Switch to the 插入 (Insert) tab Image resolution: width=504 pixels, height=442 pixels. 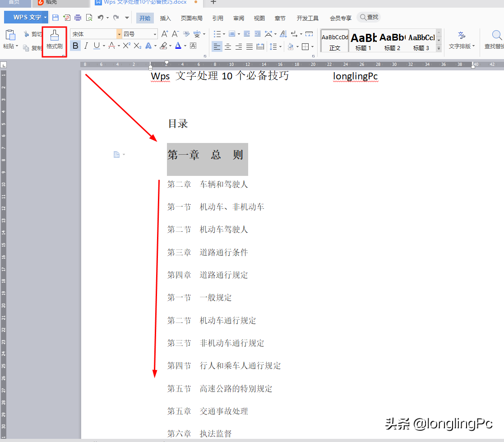pyautogui.click(x=165, y=18)
